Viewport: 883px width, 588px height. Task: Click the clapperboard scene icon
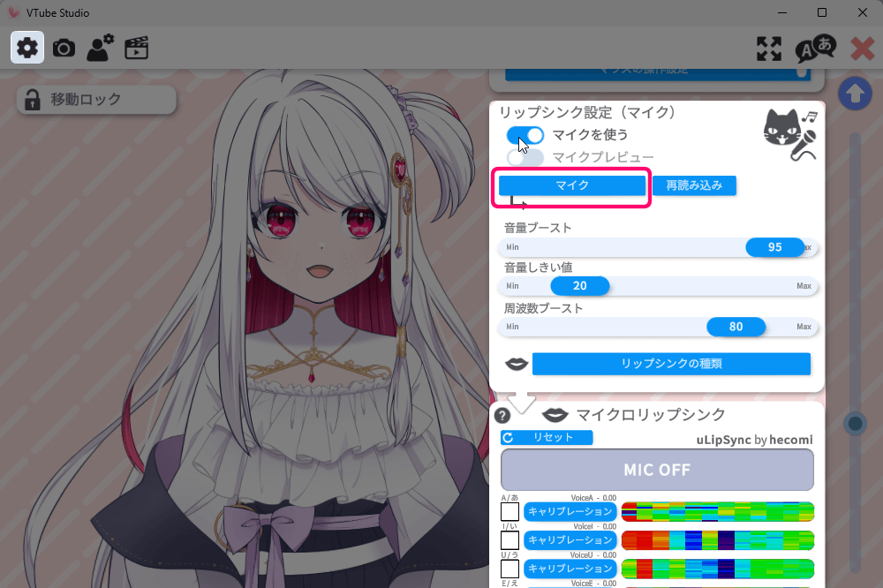(136, 48)
